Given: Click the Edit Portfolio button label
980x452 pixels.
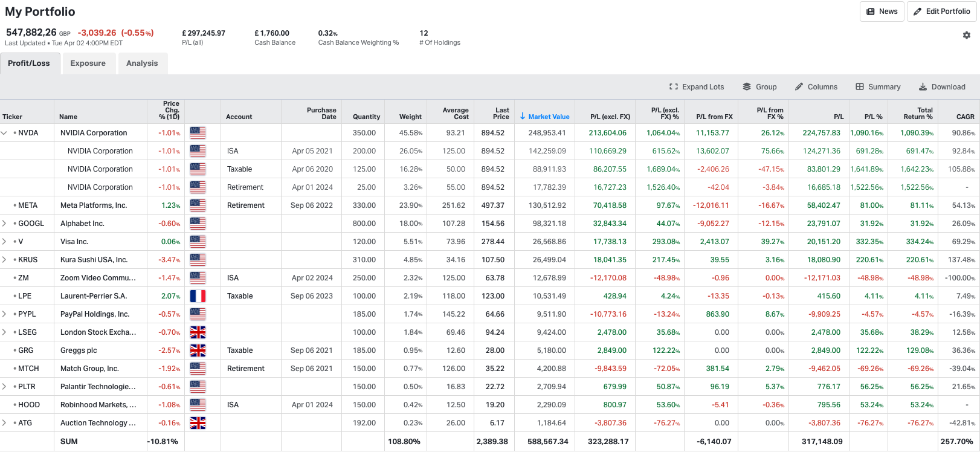Looking at the screenshot, I should click(948, 11).
